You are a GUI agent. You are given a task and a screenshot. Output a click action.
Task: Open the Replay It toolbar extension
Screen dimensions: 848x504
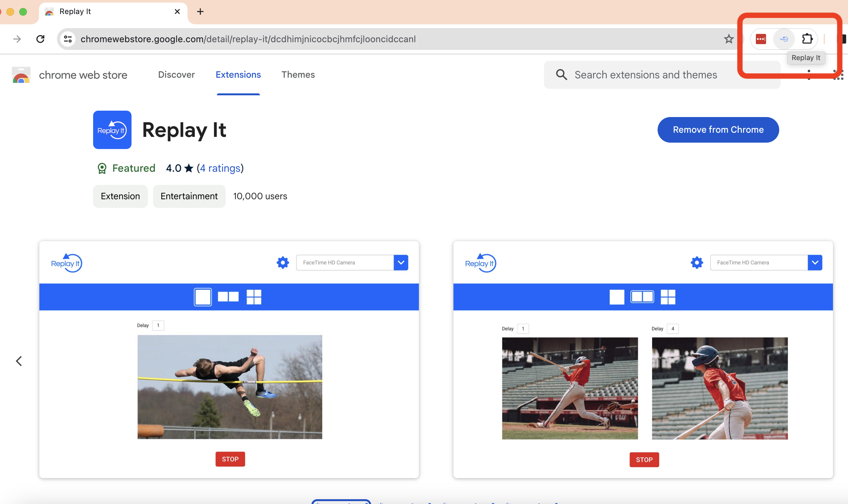[x=784, y=39]
